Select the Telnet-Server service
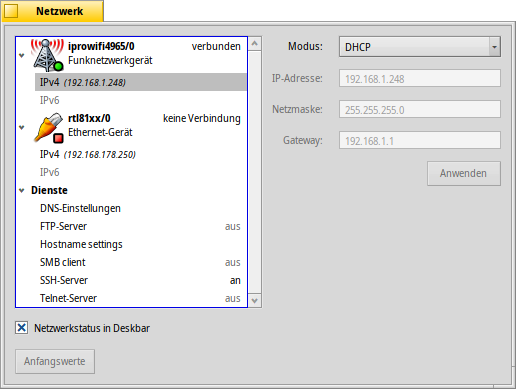The image size is (516, 389). pyautogui.click(x=131, y=298)
